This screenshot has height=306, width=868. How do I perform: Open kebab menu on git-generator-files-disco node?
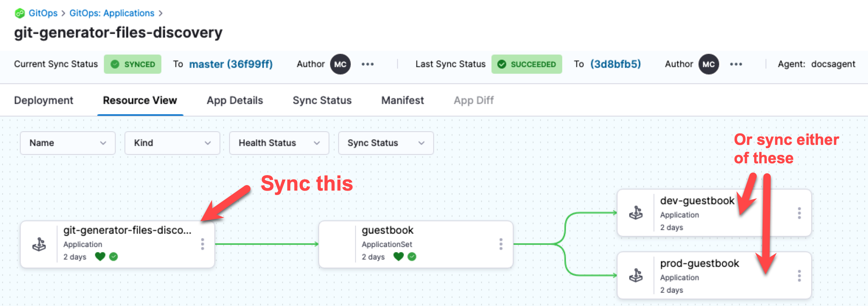click(202, 244)
